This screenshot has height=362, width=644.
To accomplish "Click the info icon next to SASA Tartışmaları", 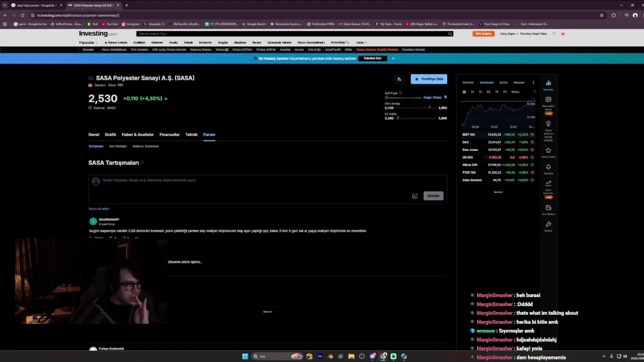I will click(x=142, y=162).
